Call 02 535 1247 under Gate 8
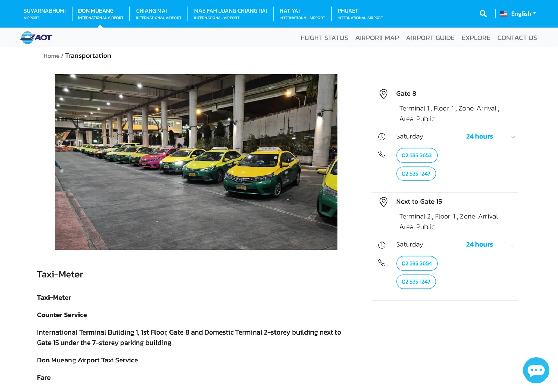Screen dimensions: 558x392 tap(416, 174)
